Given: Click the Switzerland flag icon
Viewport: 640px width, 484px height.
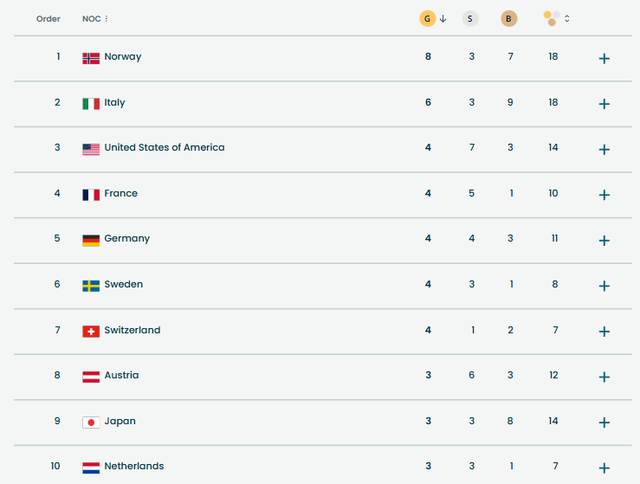Looking at the screenshot, I should [x=91, y=331].
